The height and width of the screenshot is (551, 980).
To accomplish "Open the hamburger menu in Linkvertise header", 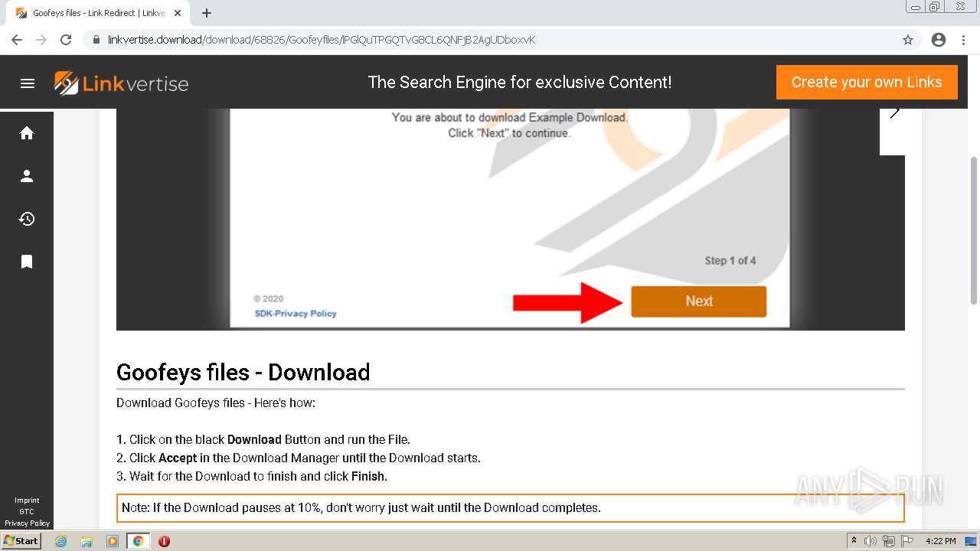I will [28, 83].
